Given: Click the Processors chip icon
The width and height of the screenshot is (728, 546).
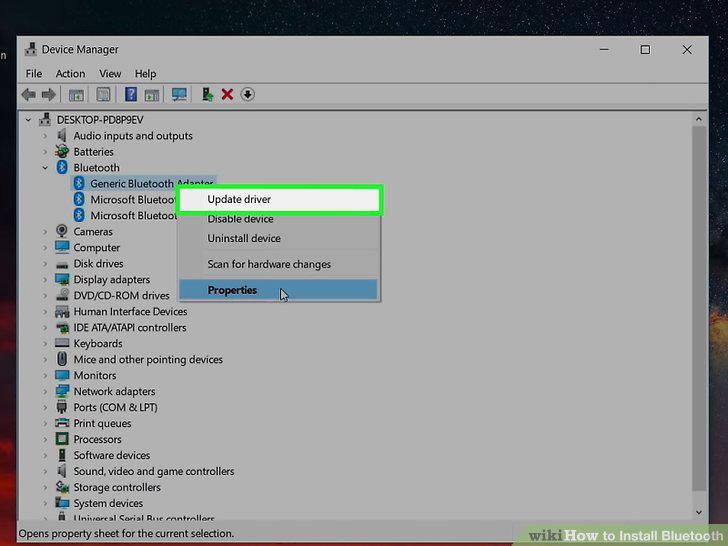Looking at the screenshot, I should (62, 439).
